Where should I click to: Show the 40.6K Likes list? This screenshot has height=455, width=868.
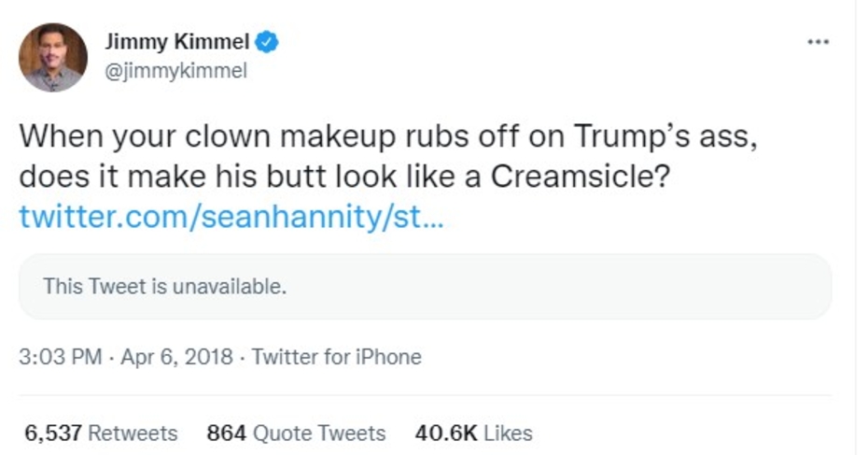(x=473, y=434)
